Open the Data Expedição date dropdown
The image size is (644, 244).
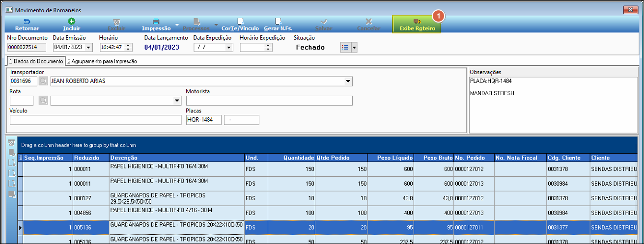[x=229, y=47]
